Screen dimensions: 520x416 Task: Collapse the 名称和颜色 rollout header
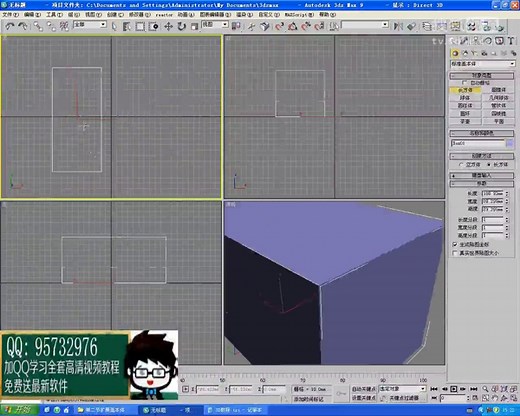coord(482,133)
